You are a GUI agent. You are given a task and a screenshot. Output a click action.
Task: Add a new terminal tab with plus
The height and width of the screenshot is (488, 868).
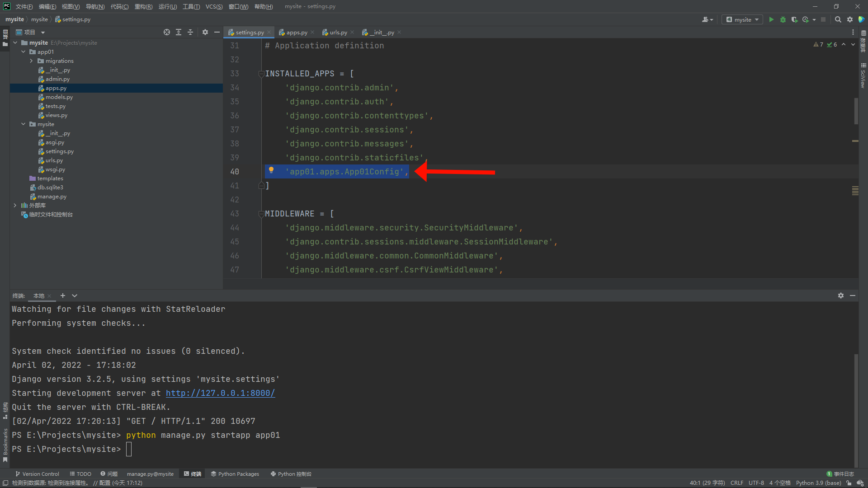point(63,296)
